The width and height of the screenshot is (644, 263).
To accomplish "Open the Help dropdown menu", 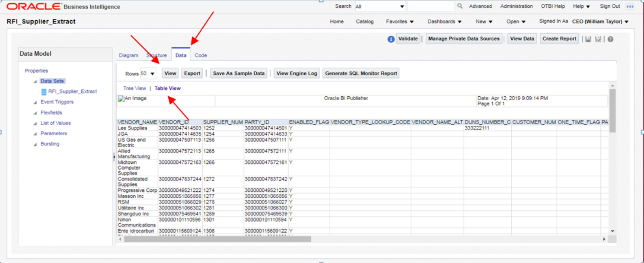I will 581,6.
